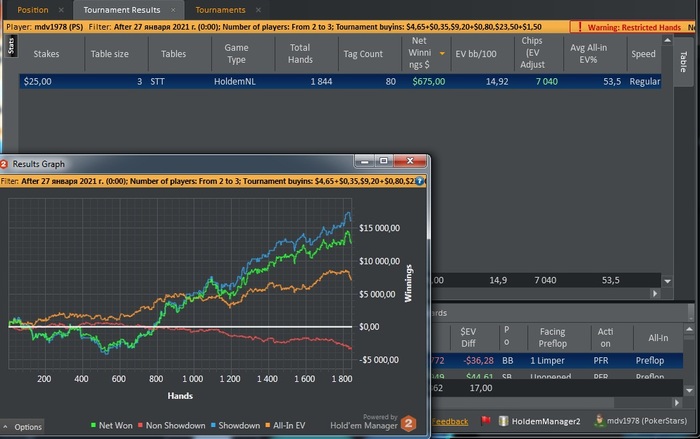The image size is (700, 439).
Task: Close the Tournament Results tab
Action: [173, 10]
